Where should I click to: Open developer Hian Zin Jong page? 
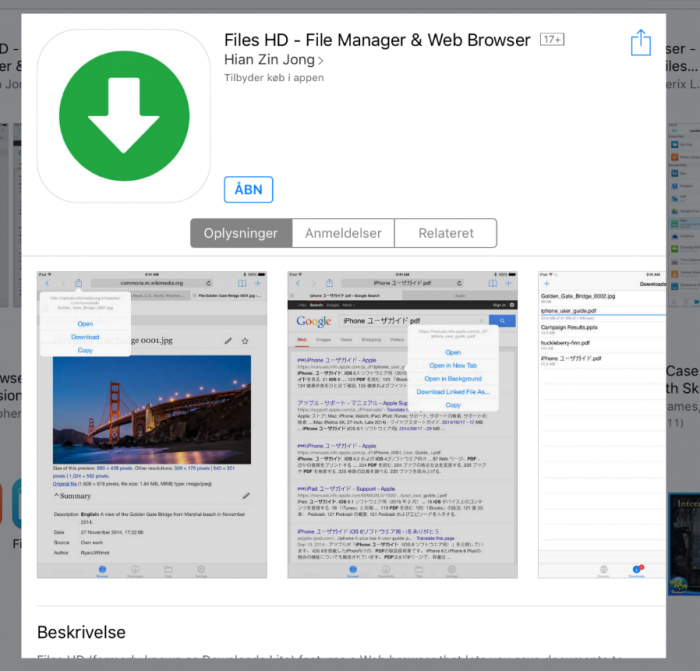pos(269,59)
